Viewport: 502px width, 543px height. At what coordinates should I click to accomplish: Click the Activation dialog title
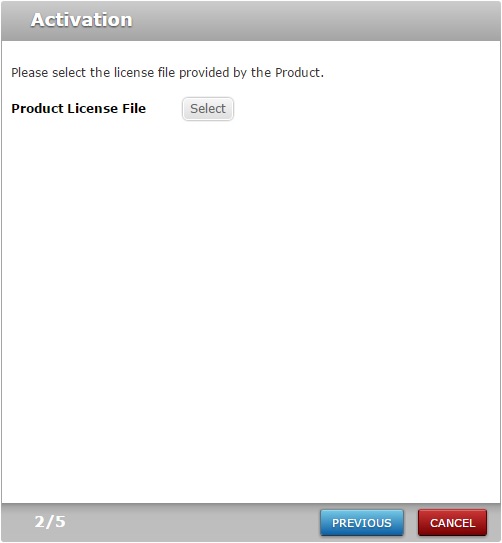81,20
